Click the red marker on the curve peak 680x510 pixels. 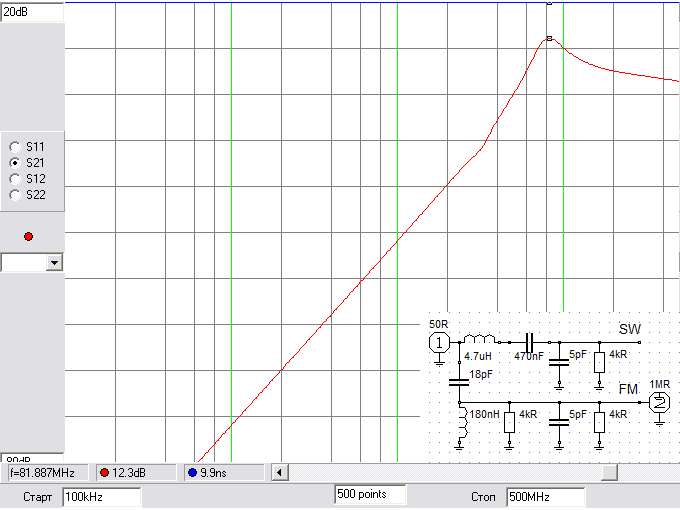point(549,39)
